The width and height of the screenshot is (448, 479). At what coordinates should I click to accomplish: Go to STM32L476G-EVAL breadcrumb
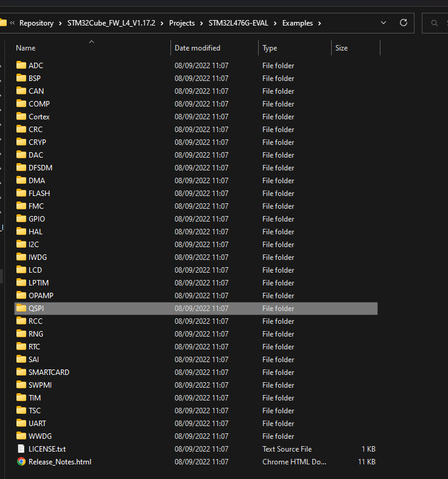[239, 23]
